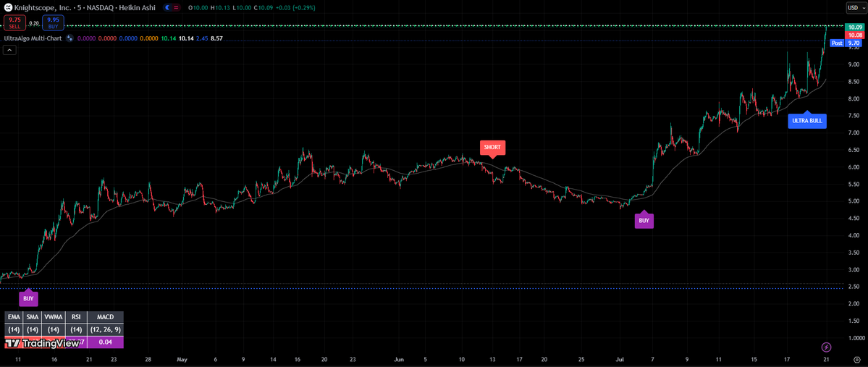Click the red SHORT signal marker
The height and width of the screenshot is (367, 868).
click(x=492, y=147)
